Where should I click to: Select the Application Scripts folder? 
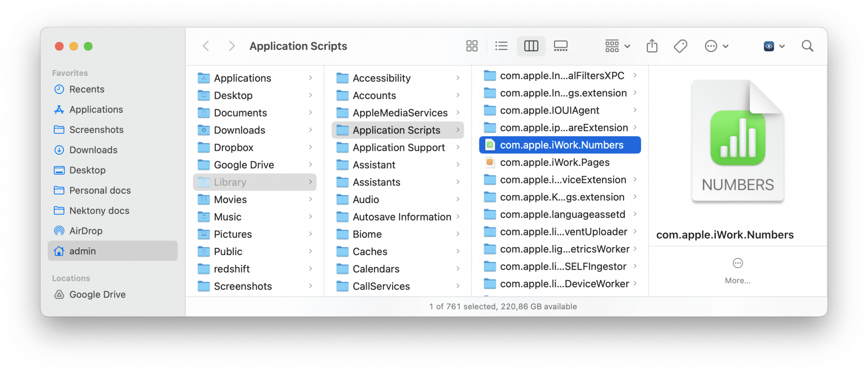(398, 130)
